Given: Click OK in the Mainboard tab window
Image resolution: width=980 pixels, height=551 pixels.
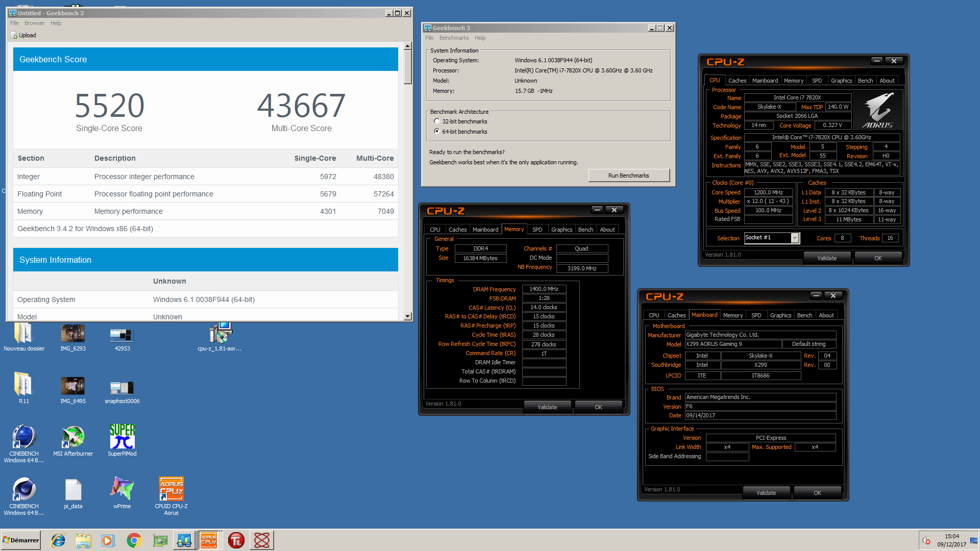Looking at the screenshot, I should coord(817,493).
